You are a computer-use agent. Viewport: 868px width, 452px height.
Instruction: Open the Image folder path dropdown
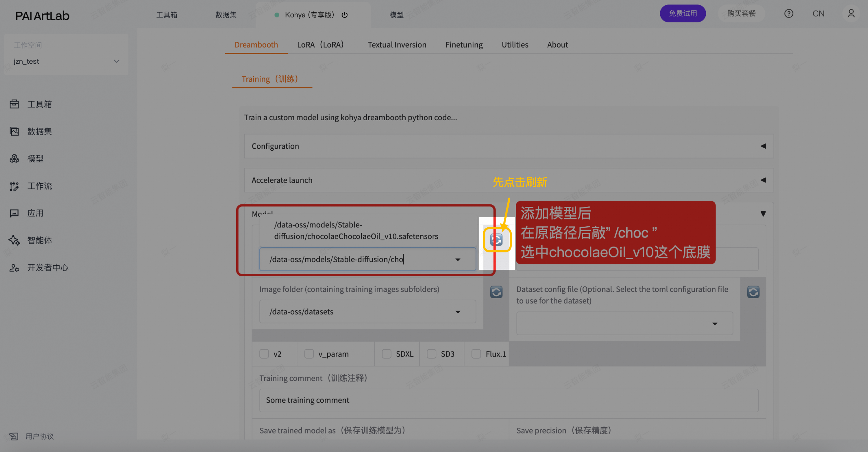click(458, 312)
